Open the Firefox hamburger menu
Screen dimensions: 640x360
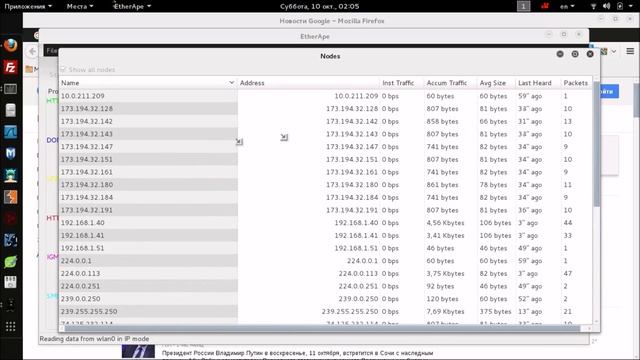tap(630, 51)
